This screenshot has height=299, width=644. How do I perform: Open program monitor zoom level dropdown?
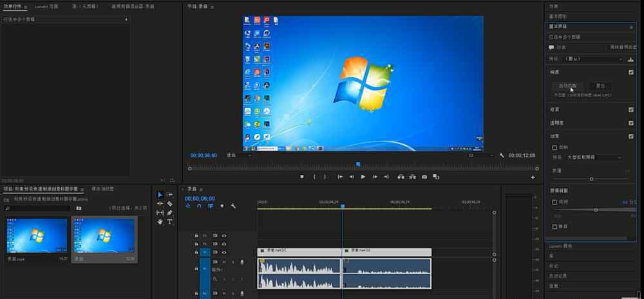point(240,156)
